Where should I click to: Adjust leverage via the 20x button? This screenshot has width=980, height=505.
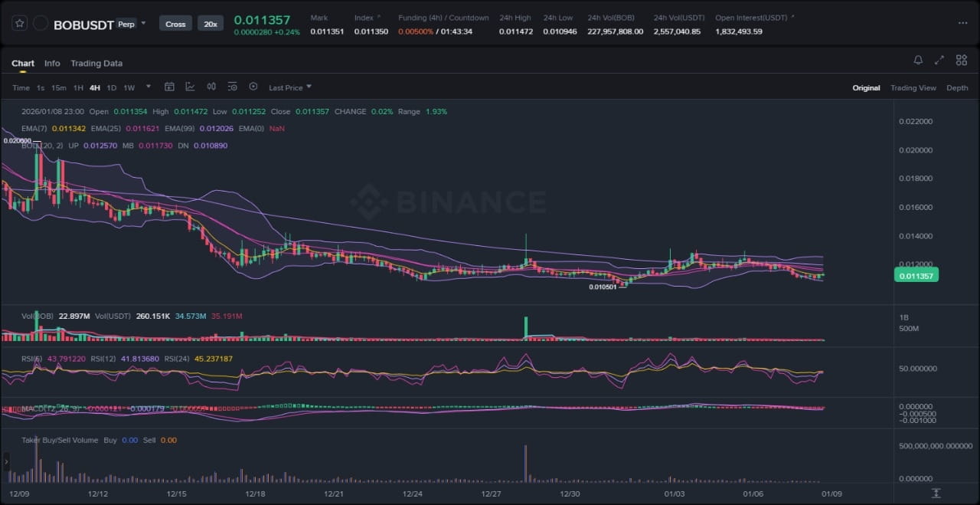(211, 24)
